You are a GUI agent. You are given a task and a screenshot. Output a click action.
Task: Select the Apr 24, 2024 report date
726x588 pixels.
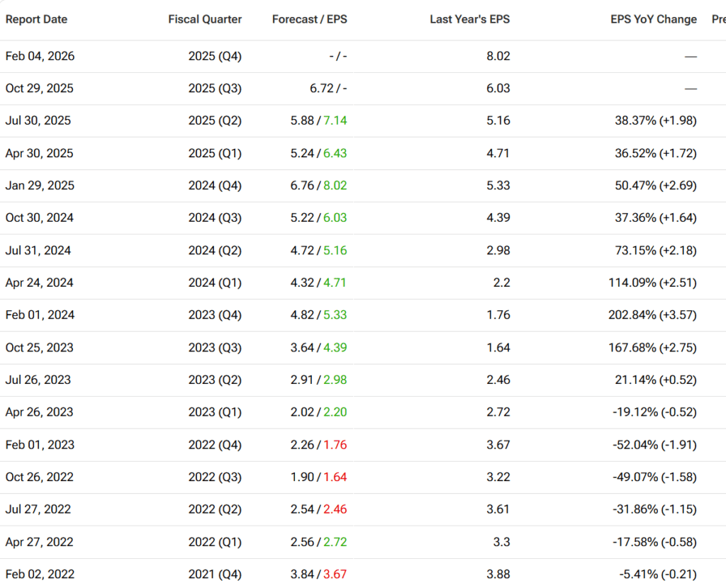[39, 283]
